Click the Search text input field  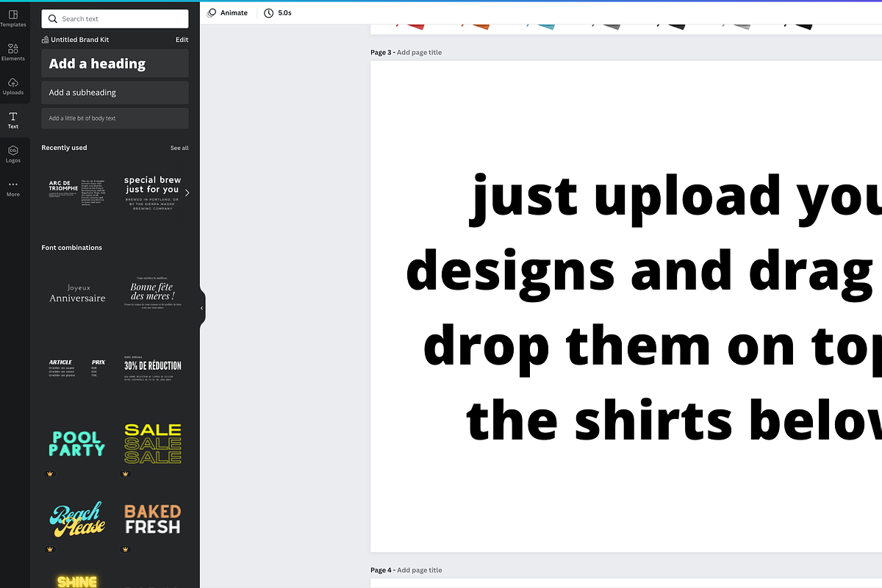tap(115, 18)
